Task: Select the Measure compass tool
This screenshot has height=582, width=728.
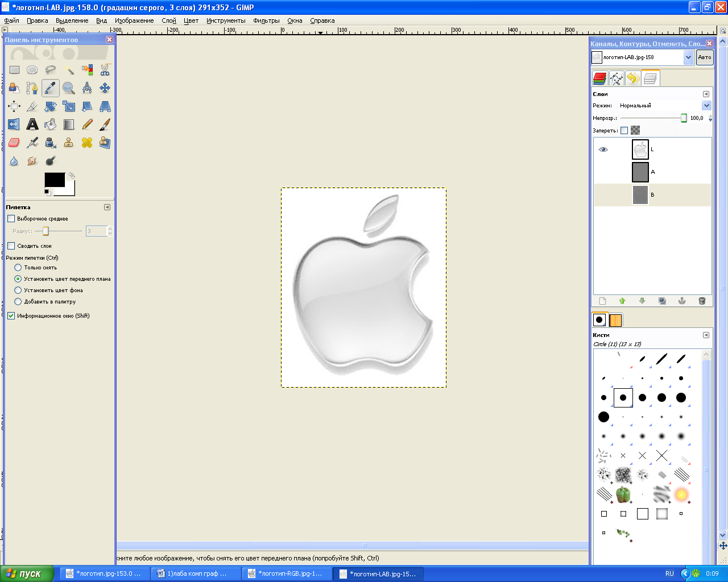Action: coord(87,88)
